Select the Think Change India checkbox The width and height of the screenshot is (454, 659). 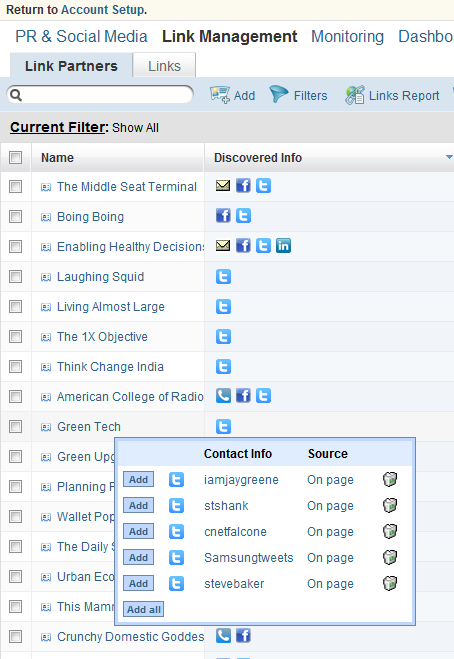[x=16, y=366]
